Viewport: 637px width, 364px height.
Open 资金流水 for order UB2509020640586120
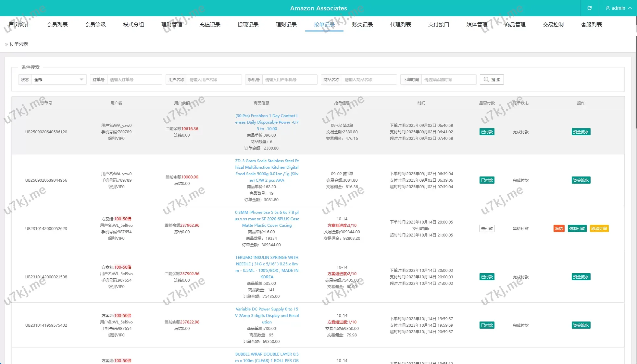coord(581,132)
